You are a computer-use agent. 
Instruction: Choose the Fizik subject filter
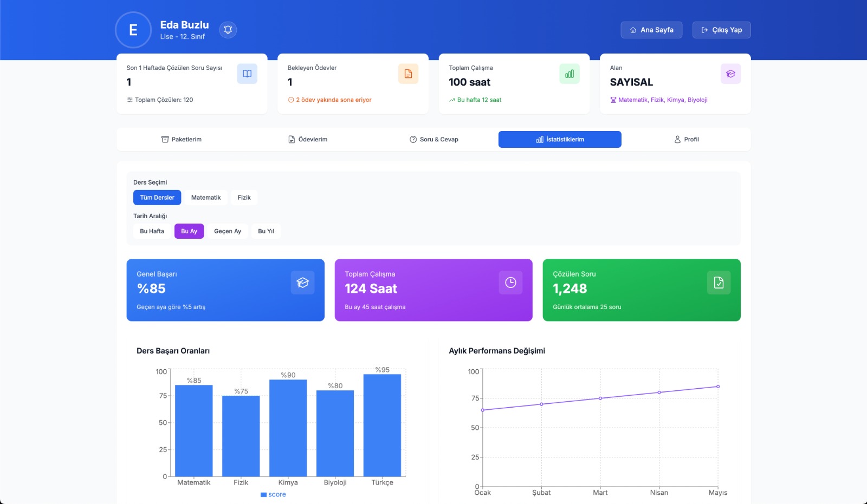tap(244, 198)
